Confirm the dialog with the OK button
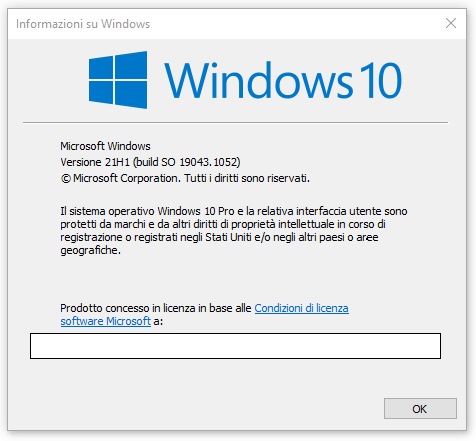 420,408
